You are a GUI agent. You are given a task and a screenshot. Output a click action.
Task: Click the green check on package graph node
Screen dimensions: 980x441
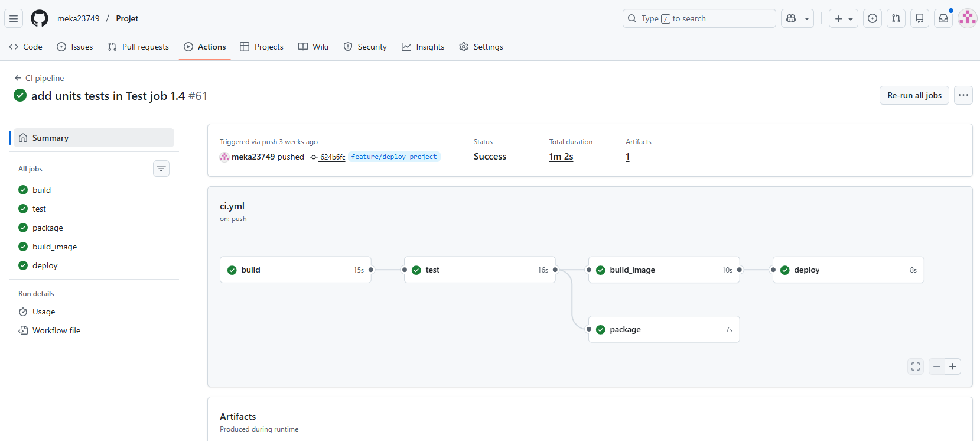601,330
